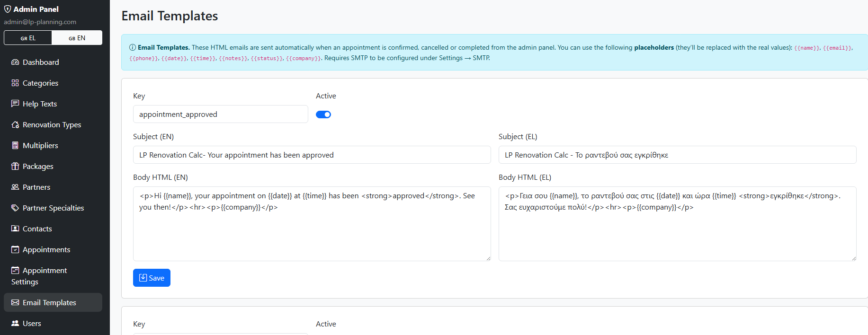The image size is (868, 335).
Task: Select Email Templates in sidebar
Action: (x=53, y=302)
